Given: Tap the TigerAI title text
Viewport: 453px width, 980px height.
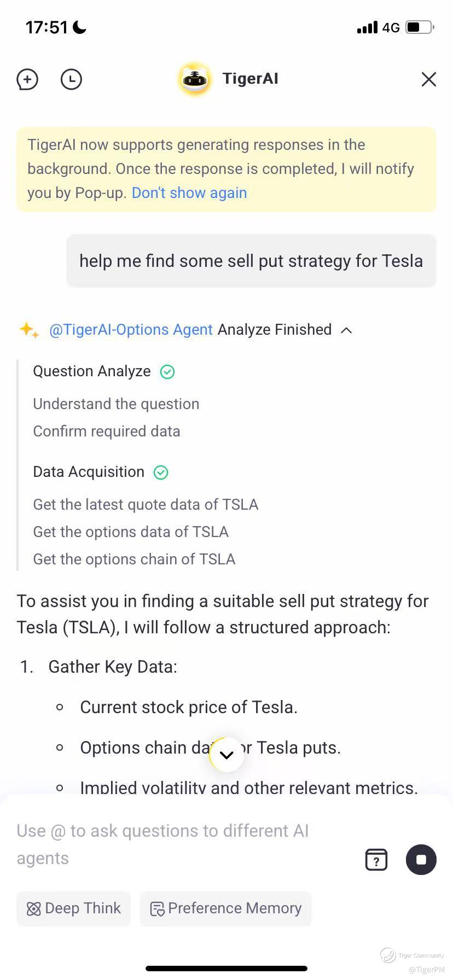Looking at the screenshot, I should (x=250, y=79).
